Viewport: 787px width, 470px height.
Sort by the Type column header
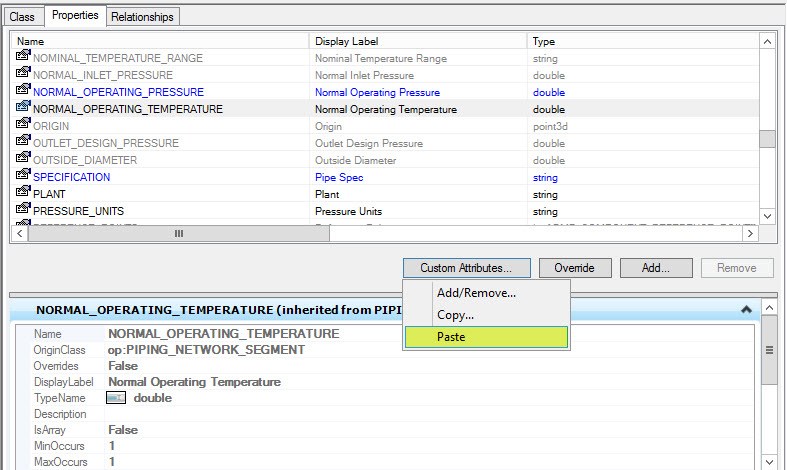pyautogui.click(x=643, y=41)
